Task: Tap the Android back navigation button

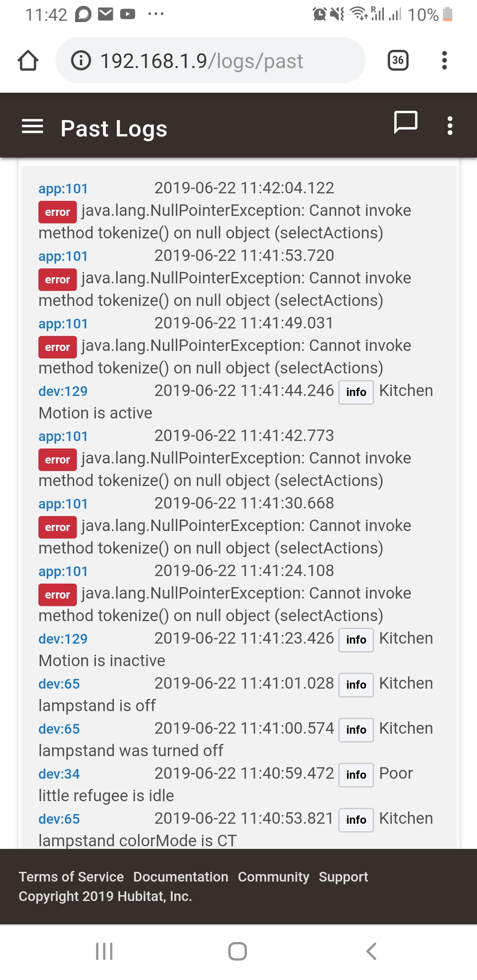Action: 371,951
